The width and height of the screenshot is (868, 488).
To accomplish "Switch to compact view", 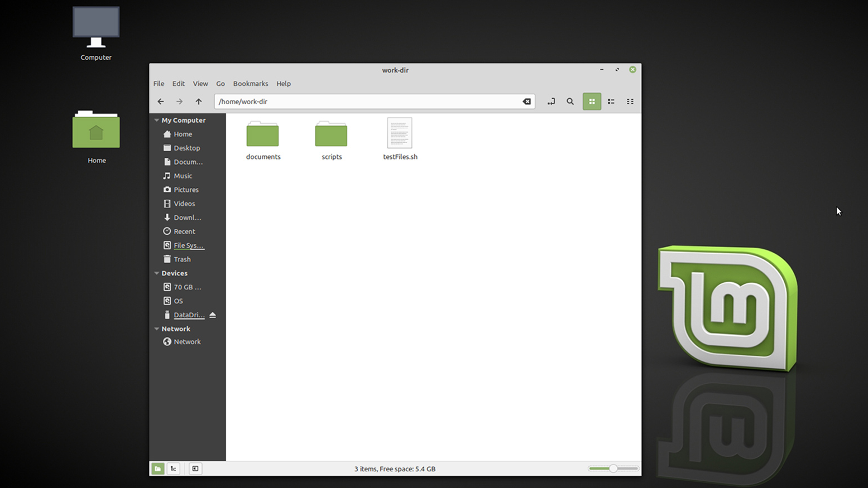I will point(630,102).
